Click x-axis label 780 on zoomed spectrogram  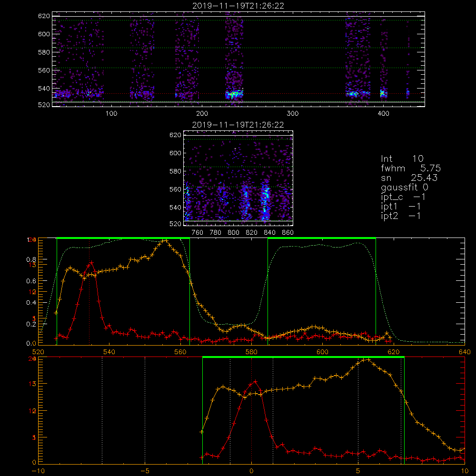point(216,233)
